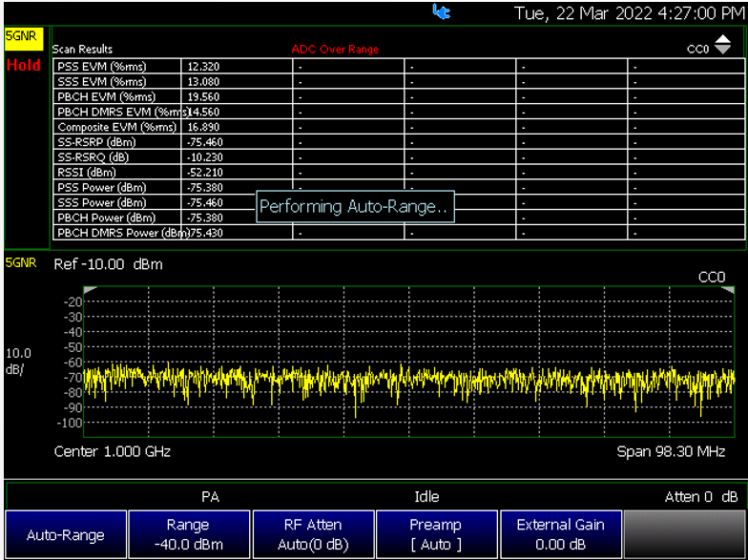Click the Auto-Range softkey
This screenshot has width=748, height=560.
point(66,534)
